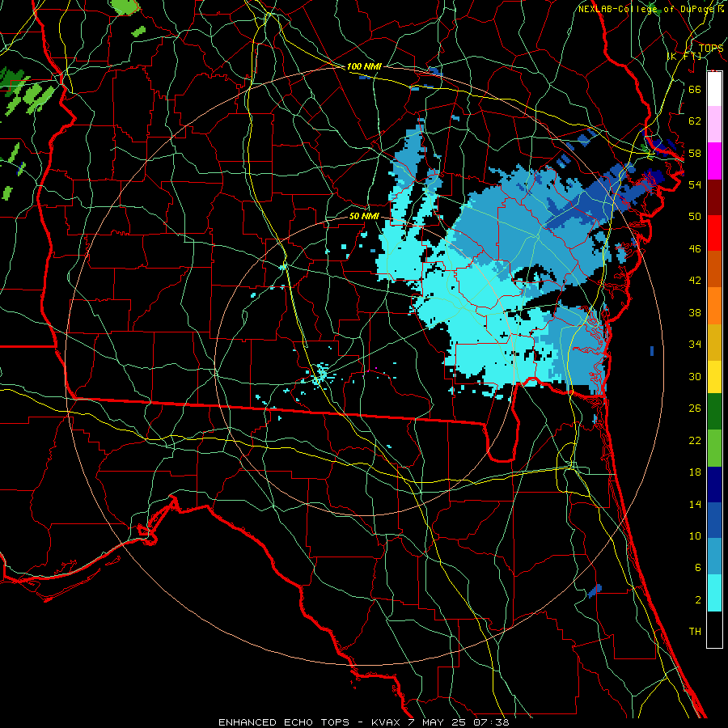
Task: Click the legend value "38"
Action: tap(695, 312)
